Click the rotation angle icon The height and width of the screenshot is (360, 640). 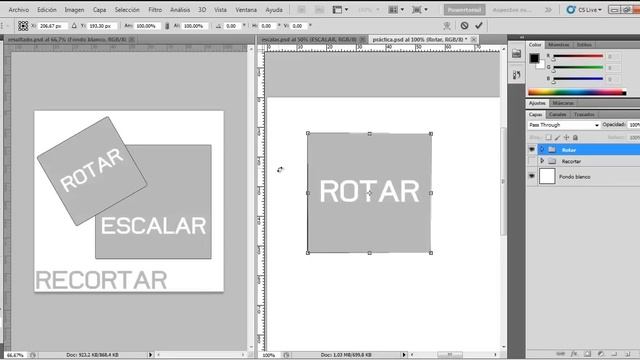point(218,26)
